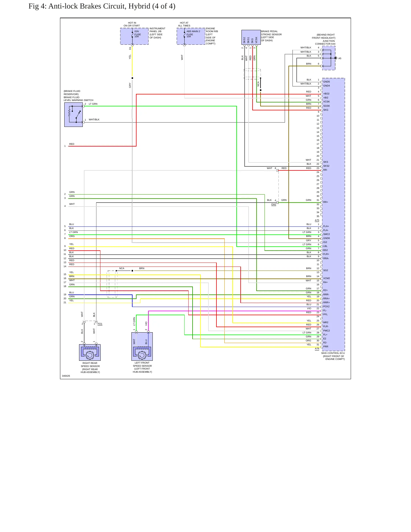Click the brake fluid level warning switch symbol

pos(73,115)
